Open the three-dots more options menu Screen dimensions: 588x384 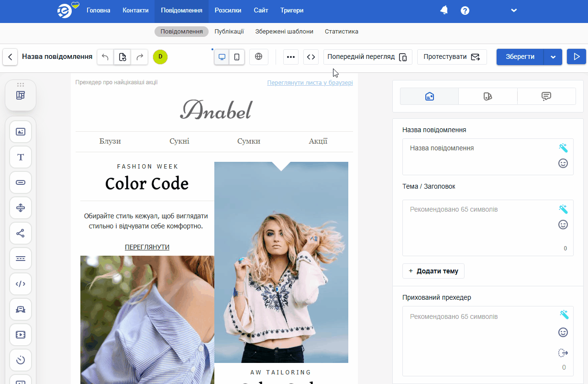pos(291,57)
